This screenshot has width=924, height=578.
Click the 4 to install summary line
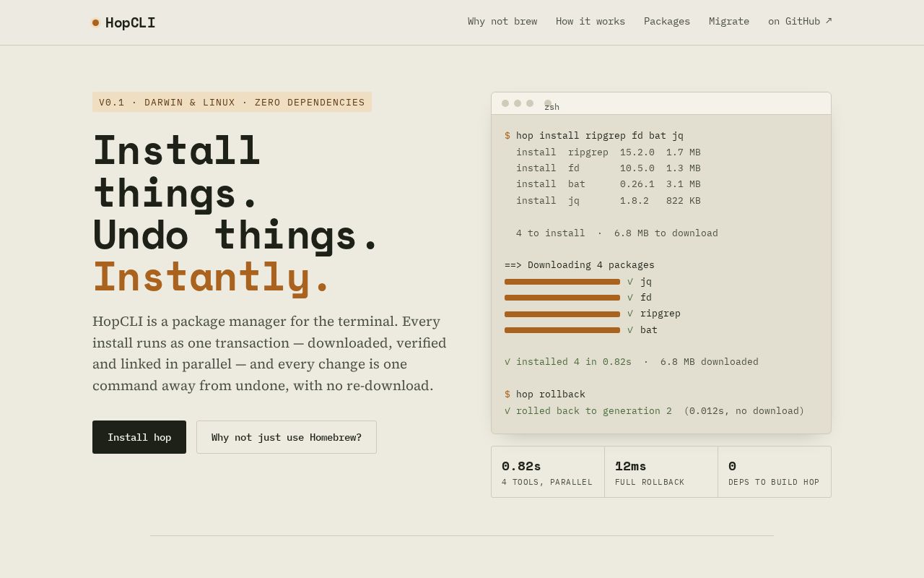click(617, 233)
